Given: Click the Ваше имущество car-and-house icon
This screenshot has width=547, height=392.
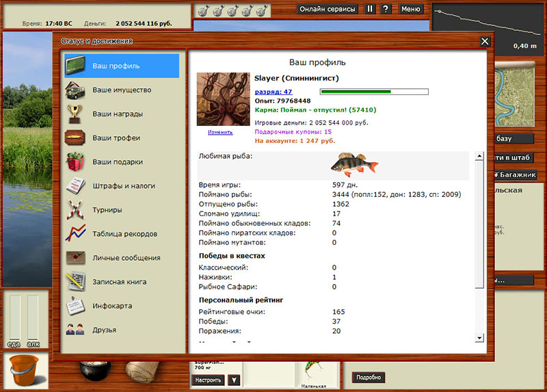Looking at the screenshot, I should [75, 90].
